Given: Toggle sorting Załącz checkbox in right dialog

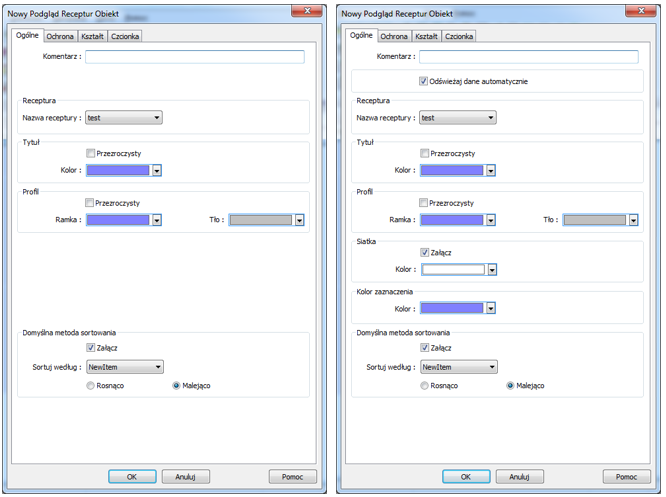Looking at the screenshot, I should (x=424, y=347).
